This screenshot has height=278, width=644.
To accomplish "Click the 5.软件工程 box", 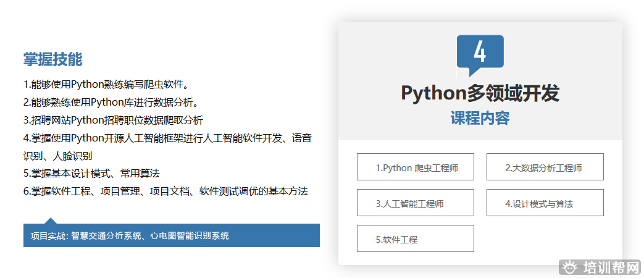I will pyautogui.click(x=415, y=238).
